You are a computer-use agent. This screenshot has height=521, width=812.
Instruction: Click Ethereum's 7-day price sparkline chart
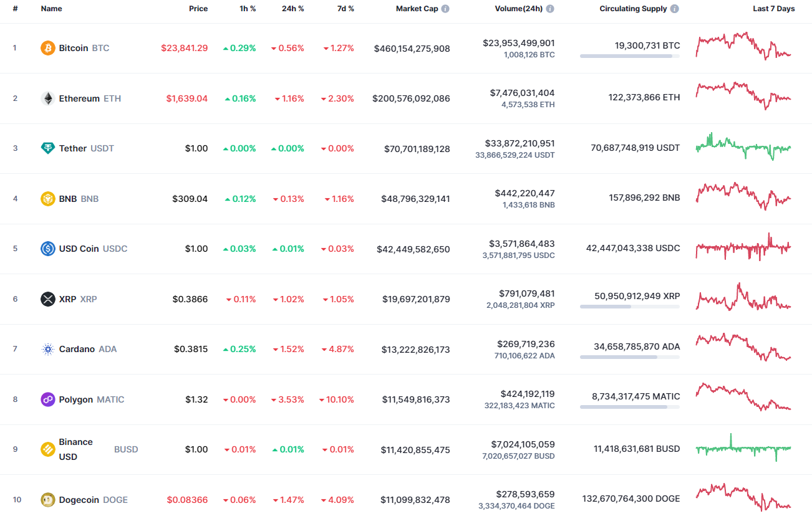pyautogui.click(x=743, y=97)
